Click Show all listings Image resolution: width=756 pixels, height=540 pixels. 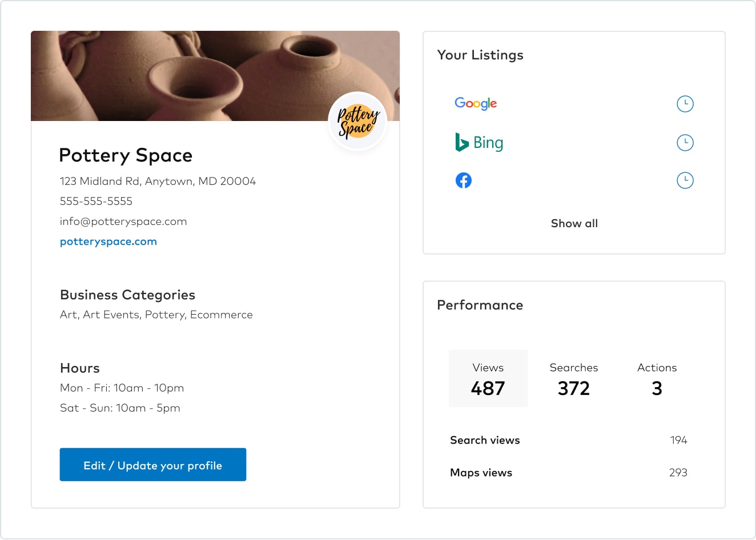click(574, 223)
